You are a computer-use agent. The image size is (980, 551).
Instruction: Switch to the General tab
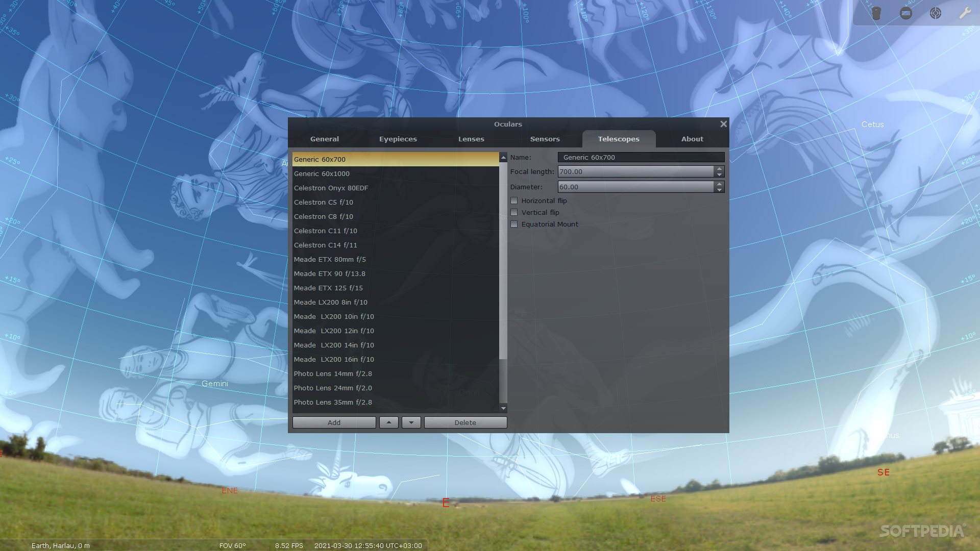pos(325,139)
